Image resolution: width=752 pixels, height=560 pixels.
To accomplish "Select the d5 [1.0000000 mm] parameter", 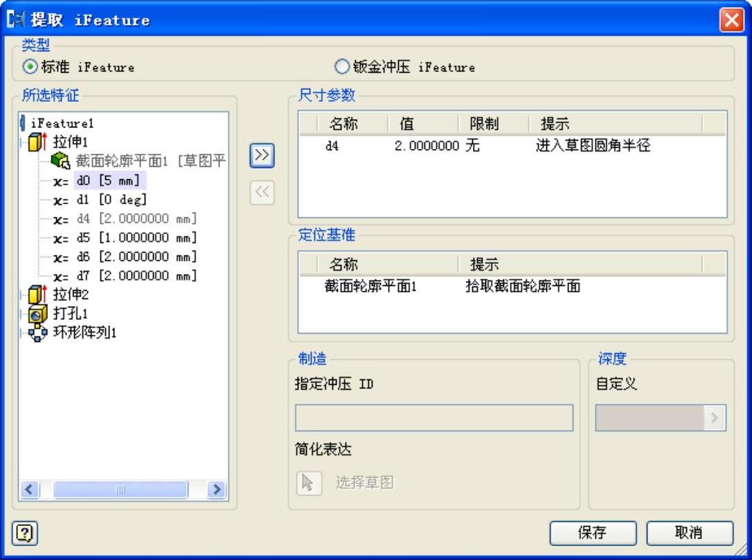I will [x=136, y=237].
